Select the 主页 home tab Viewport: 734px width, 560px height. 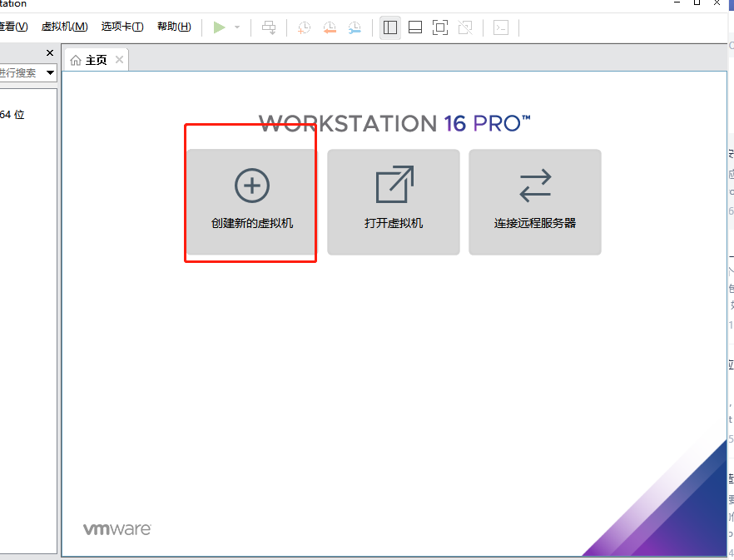[96, 60]
